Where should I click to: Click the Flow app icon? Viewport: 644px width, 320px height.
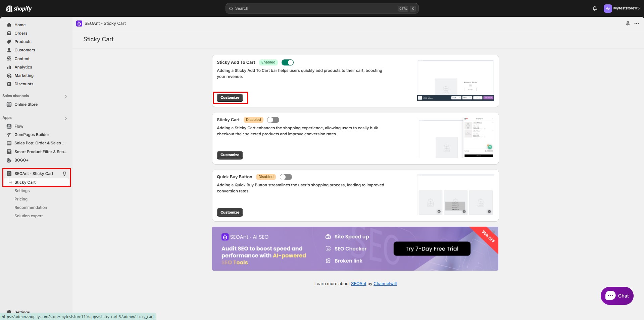click(x=9, y=126)
